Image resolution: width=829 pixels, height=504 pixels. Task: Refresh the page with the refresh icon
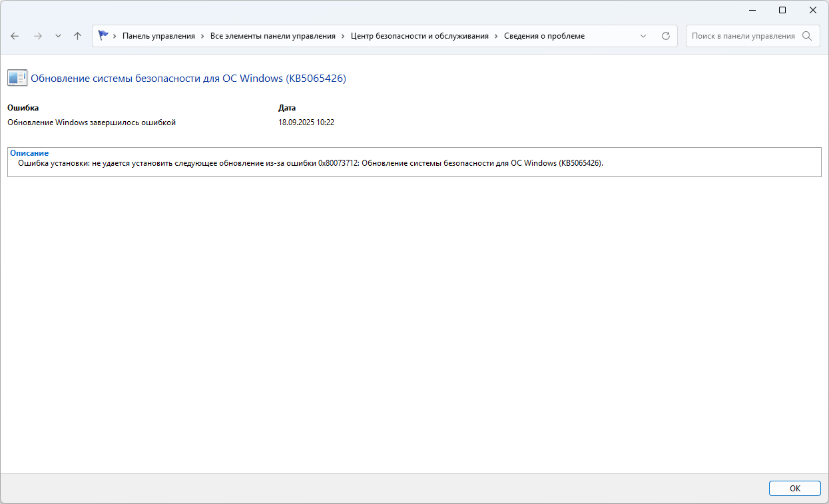(x=665, y=36)
